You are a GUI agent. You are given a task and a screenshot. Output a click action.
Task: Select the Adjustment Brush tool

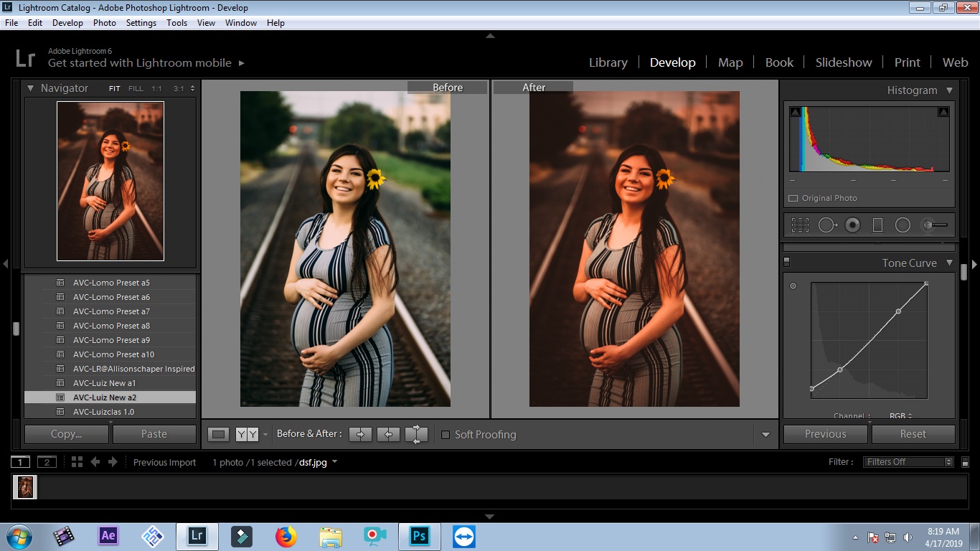point(935,225)
